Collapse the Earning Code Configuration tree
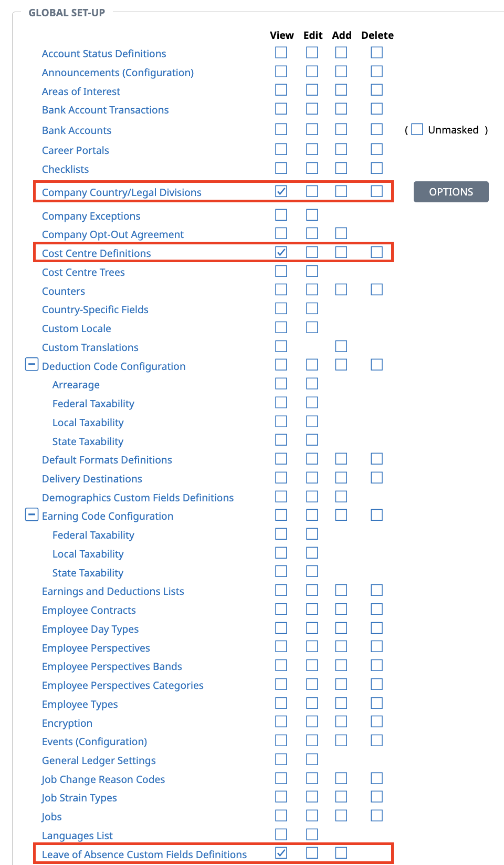504x865 pixels. [x=31, y=514]
